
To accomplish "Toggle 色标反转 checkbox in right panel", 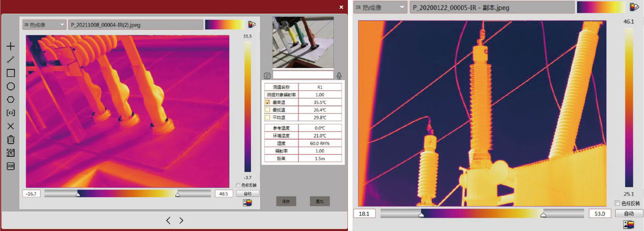I will [617, 203].
